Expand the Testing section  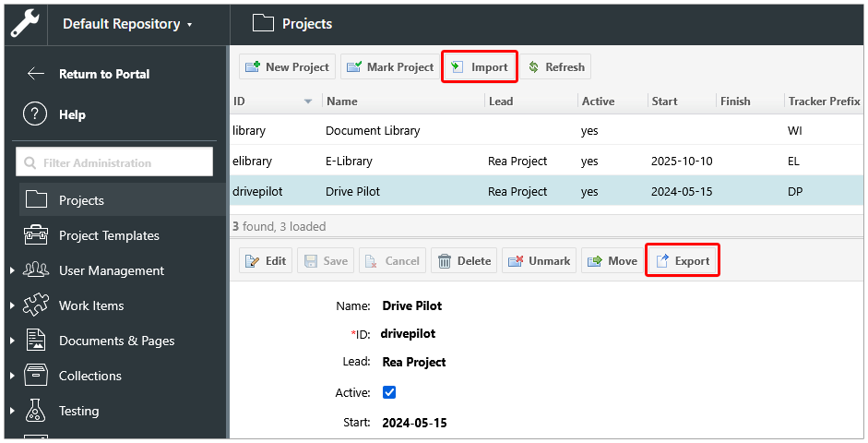pyautogui.click(x=12, y=411)
